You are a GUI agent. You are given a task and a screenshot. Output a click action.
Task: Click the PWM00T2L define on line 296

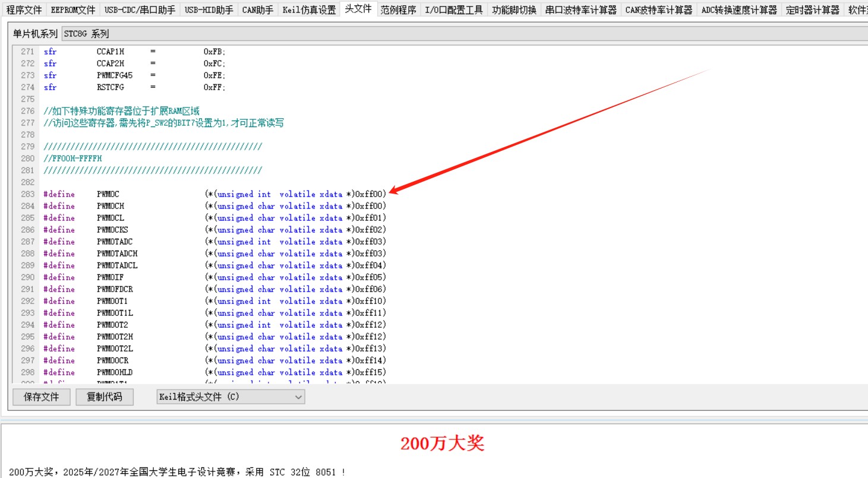[115, 349]
